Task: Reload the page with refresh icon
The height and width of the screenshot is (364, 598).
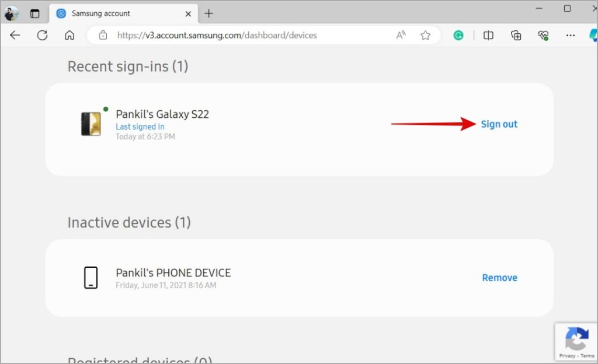Action: (x=42, y=36)
